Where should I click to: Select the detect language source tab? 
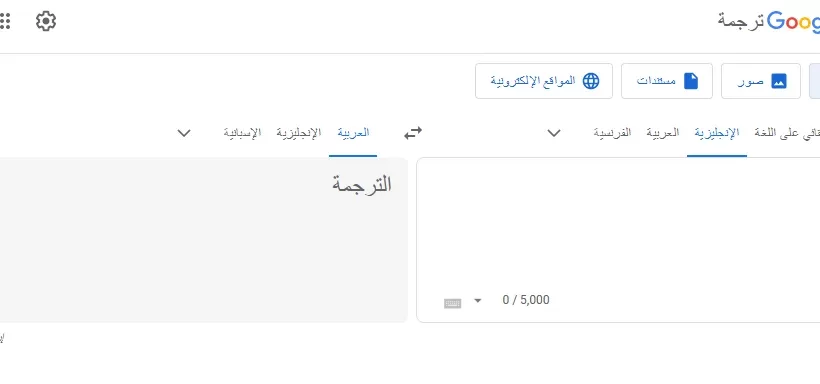pos(787,133)
